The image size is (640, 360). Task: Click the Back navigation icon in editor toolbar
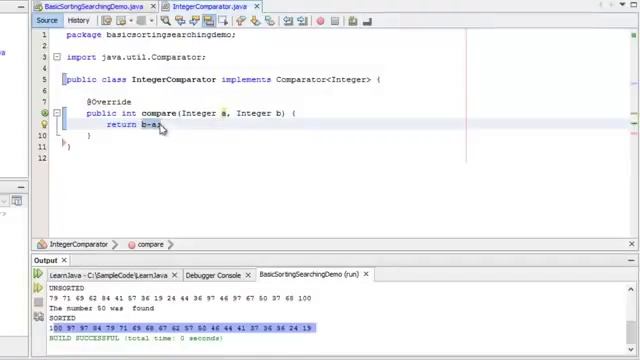122,21
